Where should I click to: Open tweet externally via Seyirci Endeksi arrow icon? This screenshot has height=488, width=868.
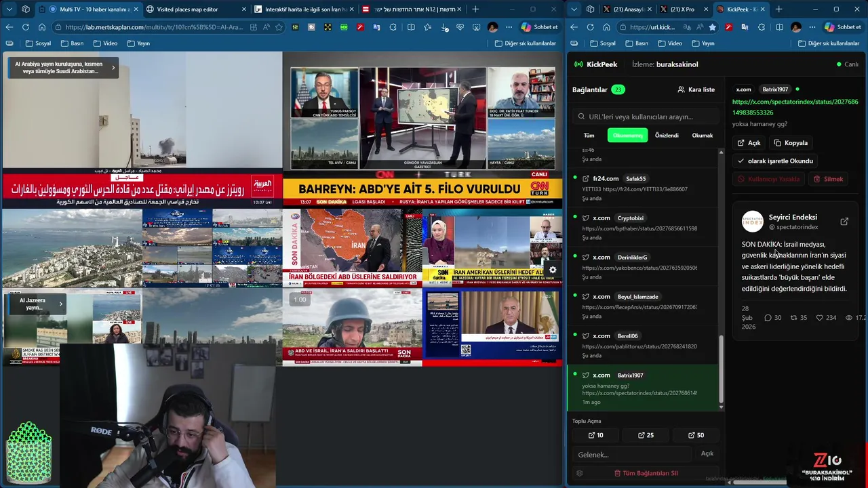tap(844, 222)
